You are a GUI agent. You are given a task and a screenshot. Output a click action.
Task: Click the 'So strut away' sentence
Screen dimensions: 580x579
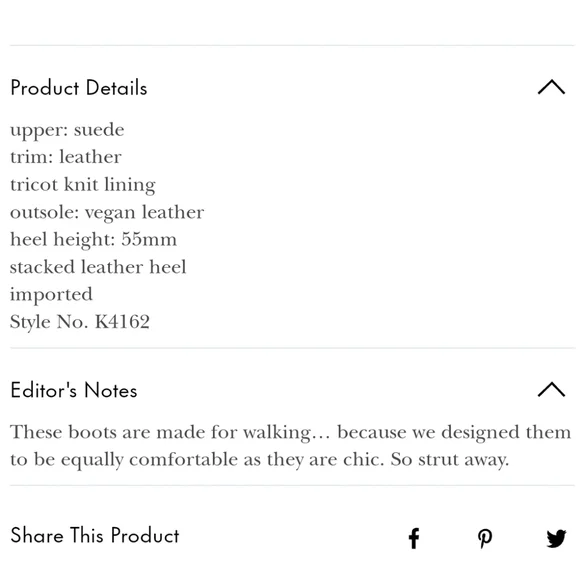(450, 460)
